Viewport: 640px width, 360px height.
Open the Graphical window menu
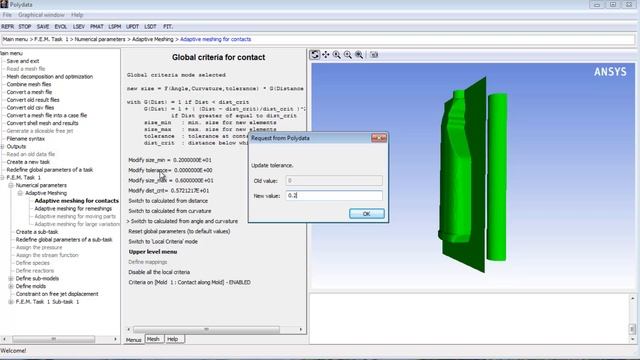point(41,15)
